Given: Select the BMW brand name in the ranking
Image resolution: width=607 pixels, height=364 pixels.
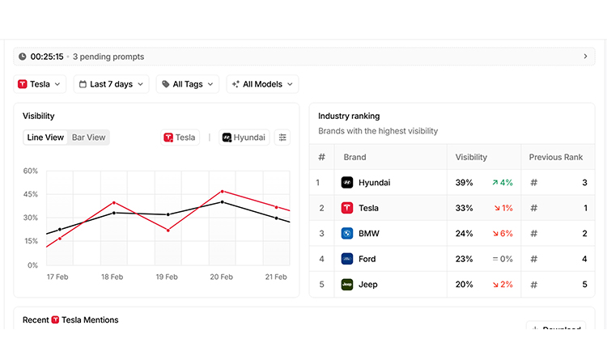Looking at the screenshot, I should 369,233.
